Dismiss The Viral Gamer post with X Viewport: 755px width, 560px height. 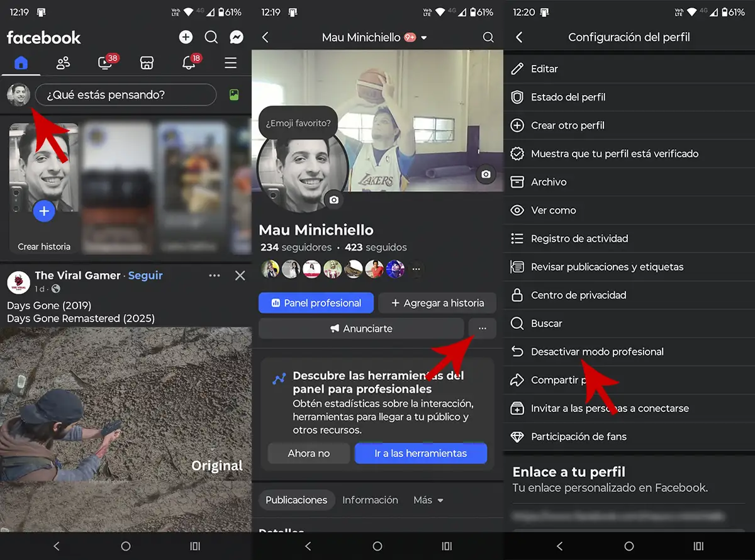(x=240, y=276)
